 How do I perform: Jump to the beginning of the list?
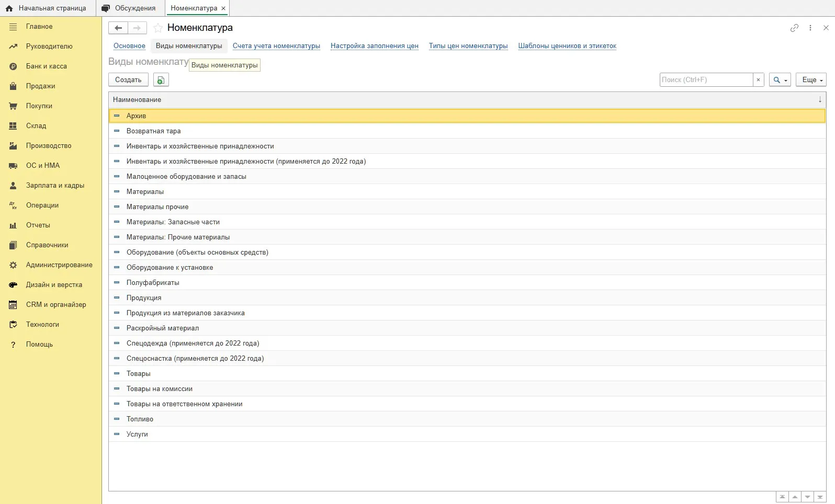[x=782, y=497]
